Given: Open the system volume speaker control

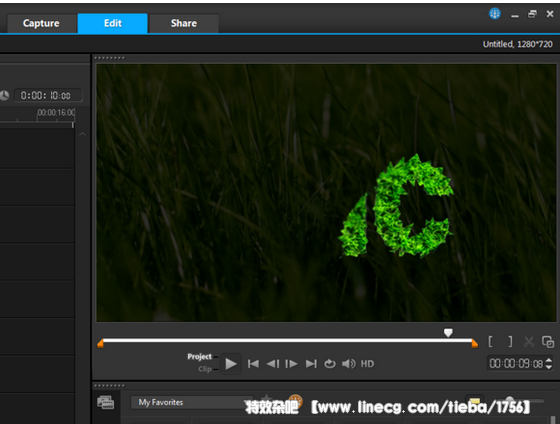Looking at the screenshot, I should [x=349, y=364].
